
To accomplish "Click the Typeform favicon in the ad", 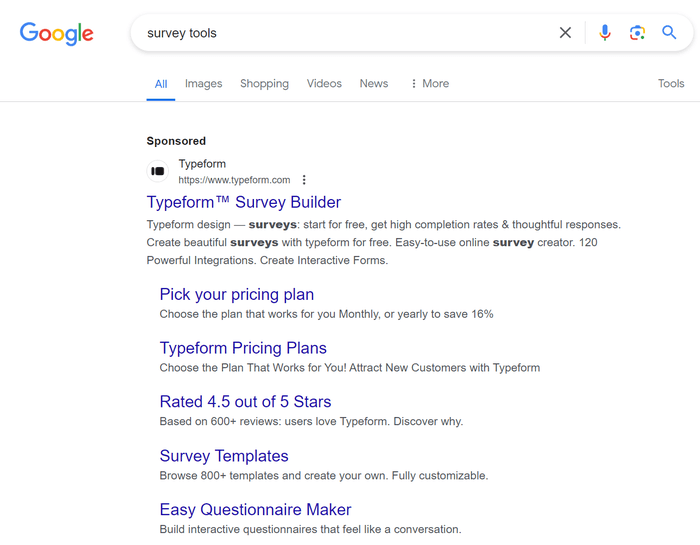I will [x=158, y=171].
